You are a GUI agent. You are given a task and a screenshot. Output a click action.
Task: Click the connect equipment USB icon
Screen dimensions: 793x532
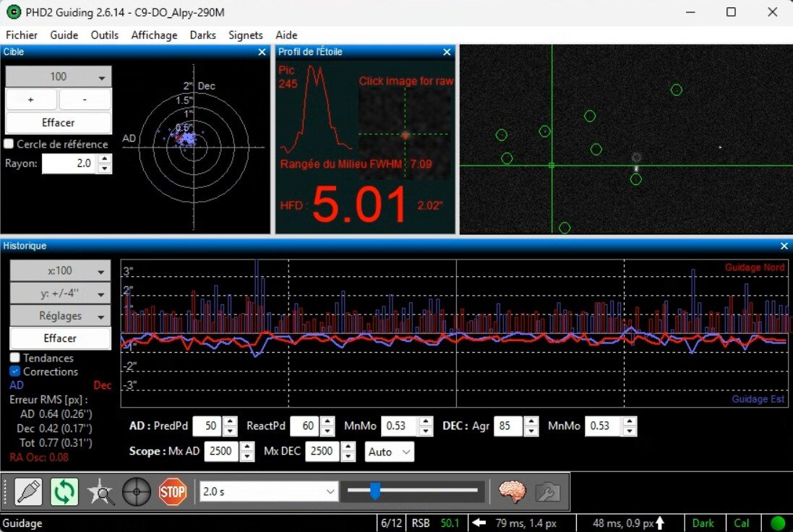click(x=28, y=491)
